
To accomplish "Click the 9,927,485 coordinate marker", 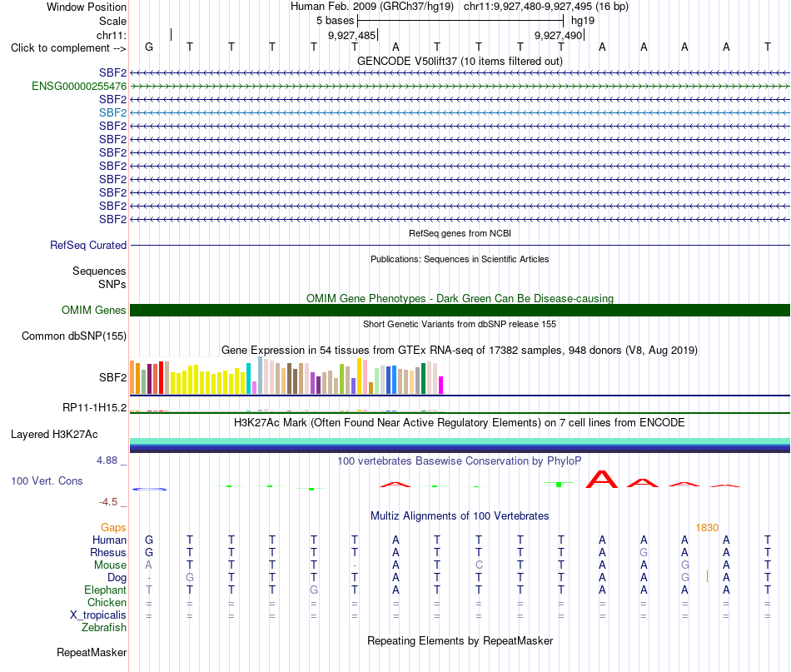I will (x=352, y=35).
